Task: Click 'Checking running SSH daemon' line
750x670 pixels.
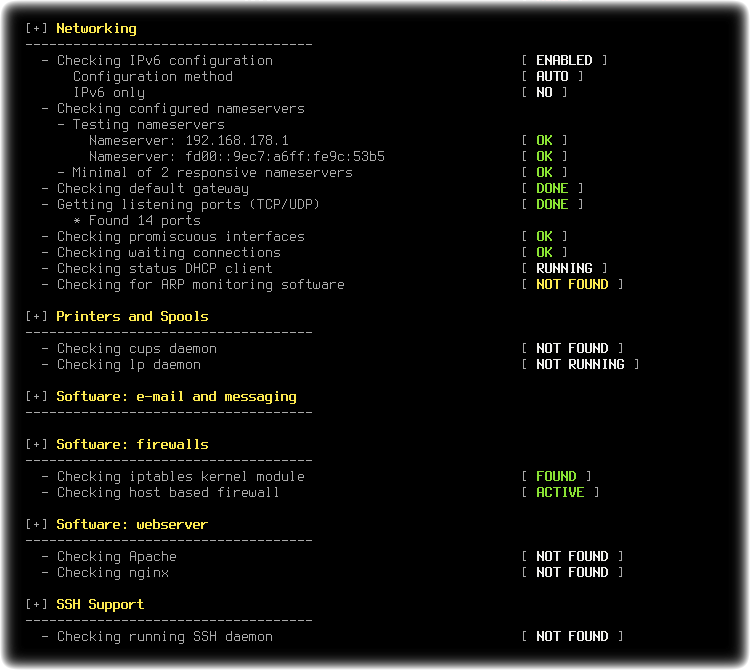Action: tap(165, 637)
